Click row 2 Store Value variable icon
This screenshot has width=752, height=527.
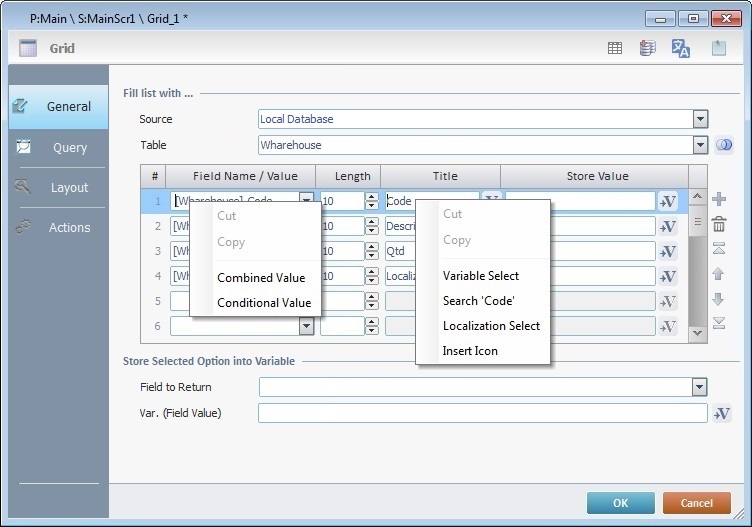point(668,227)
